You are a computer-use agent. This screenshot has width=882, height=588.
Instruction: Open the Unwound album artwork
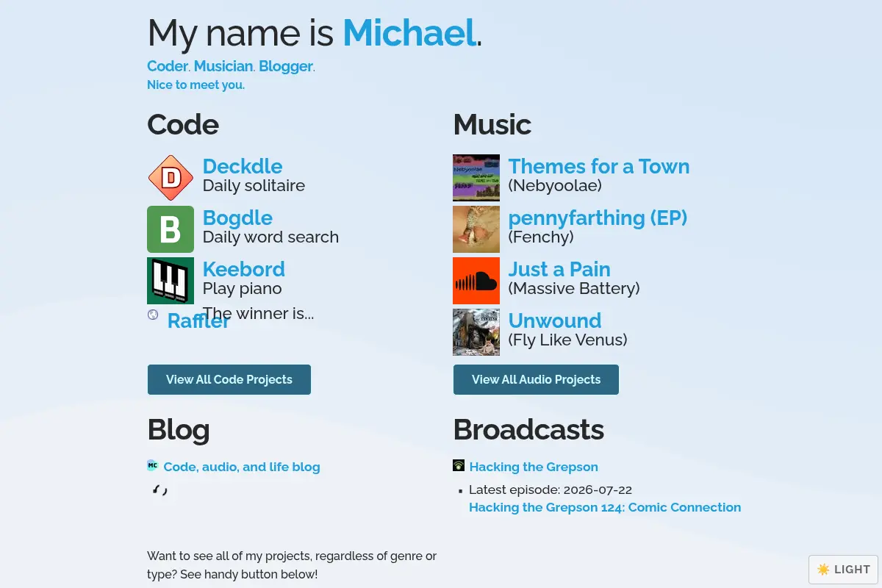(476, 332)
